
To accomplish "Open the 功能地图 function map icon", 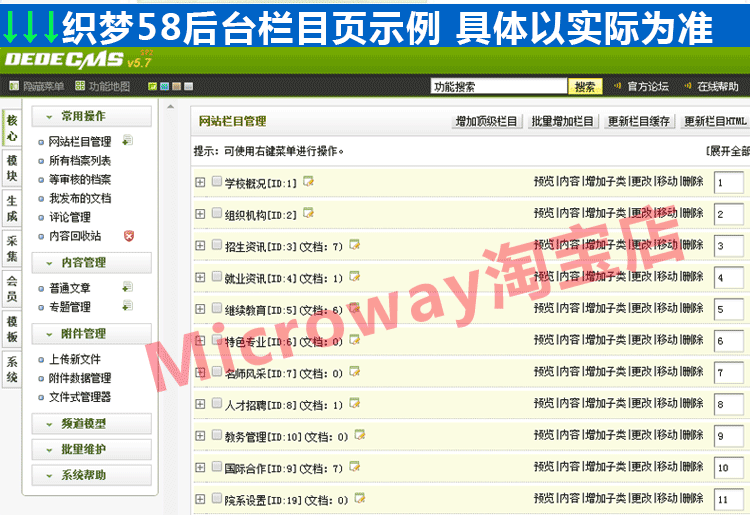I will point(80,86).
